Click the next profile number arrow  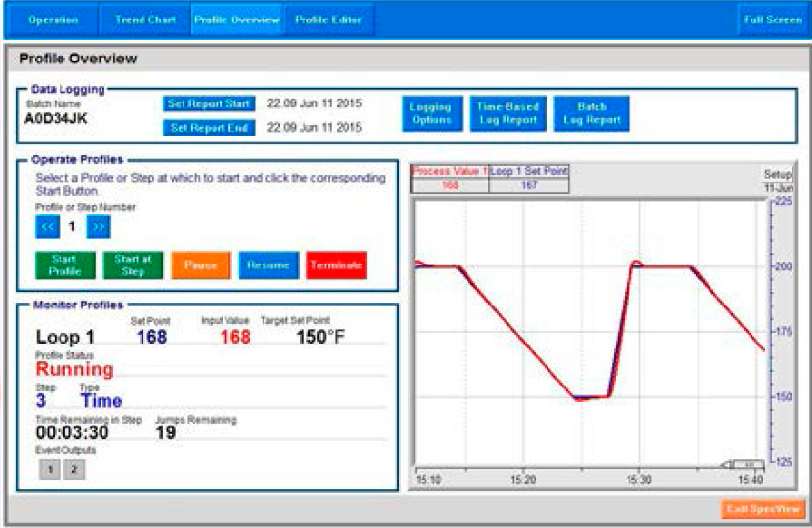(98, 226)
